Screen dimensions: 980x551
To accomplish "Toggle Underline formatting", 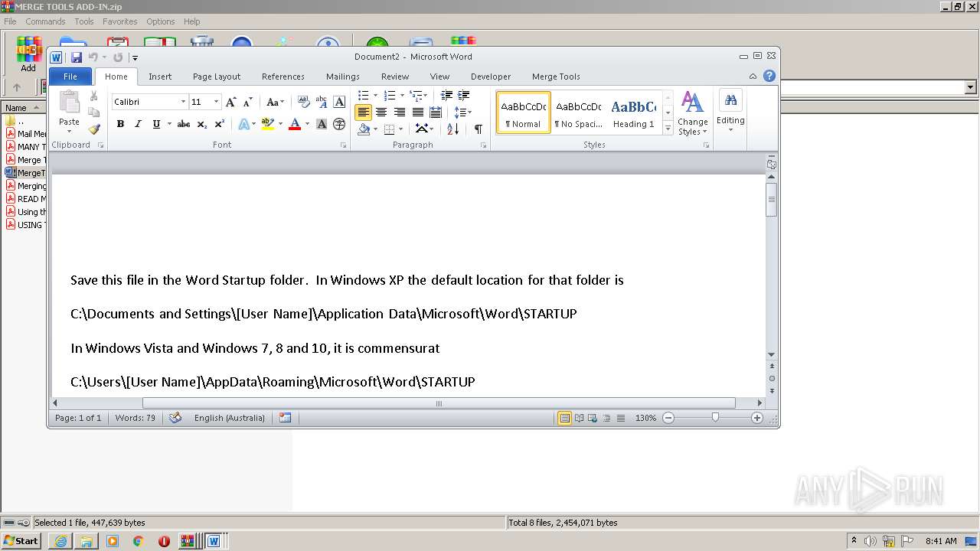I will [x=156, y=124].
